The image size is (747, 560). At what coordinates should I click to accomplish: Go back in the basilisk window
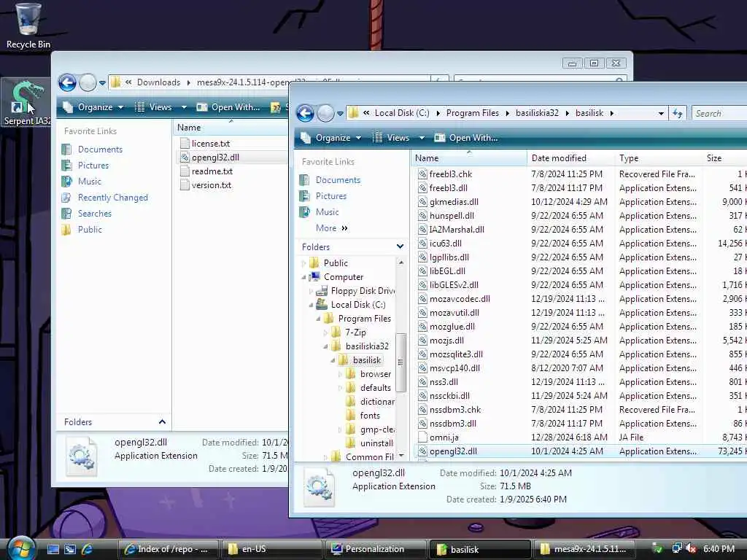pyautogui.click(x=306, y=113)
